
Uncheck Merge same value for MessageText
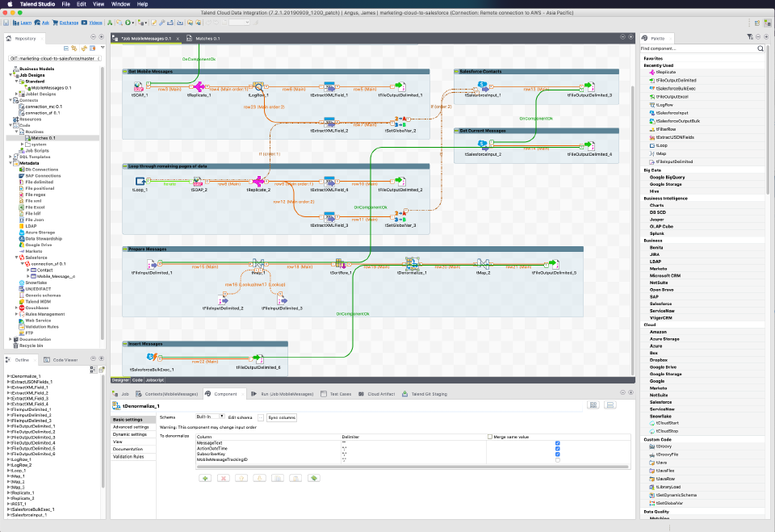[558, 442]
